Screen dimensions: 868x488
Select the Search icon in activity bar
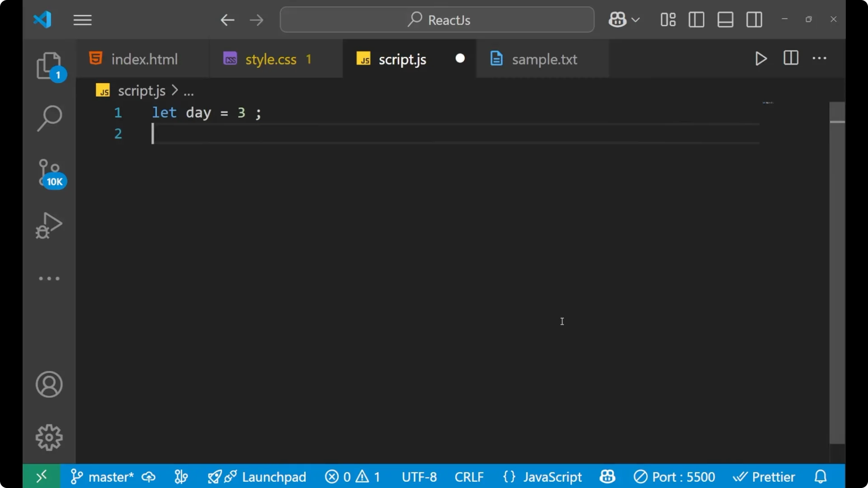[49, 118]
